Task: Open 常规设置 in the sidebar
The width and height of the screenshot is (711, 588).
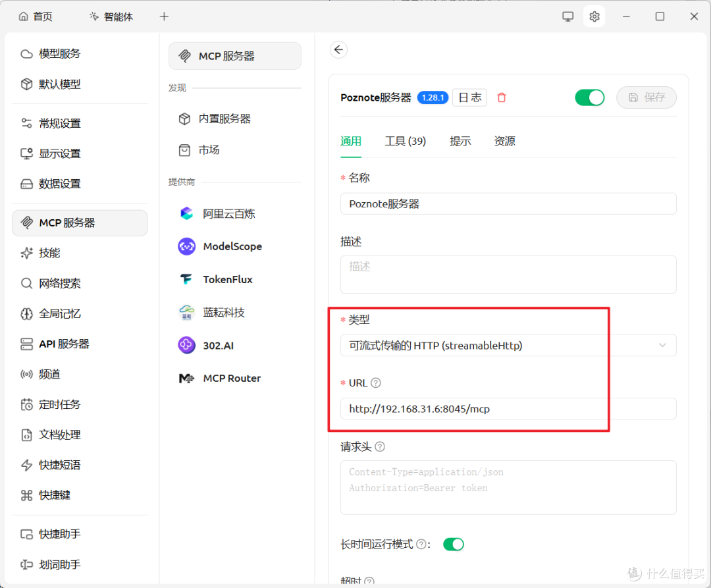Action: [x=80, y=123]
